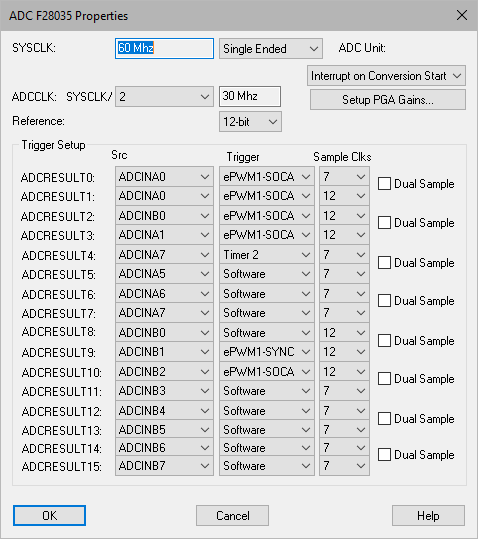
Task: Expand the ADCRESULT4 Timer 2 trigger dropdown
Action: tap(267, 255)
